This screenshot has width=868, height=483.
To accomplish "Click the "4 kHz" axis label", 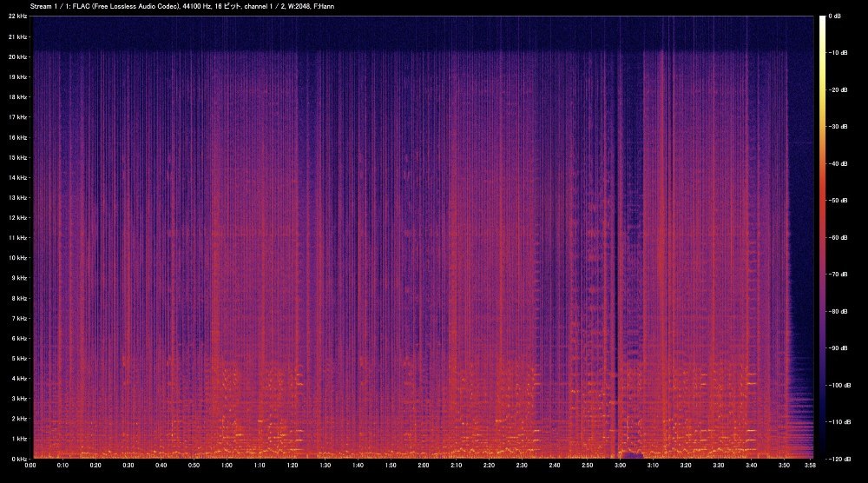I will point(19,378).
